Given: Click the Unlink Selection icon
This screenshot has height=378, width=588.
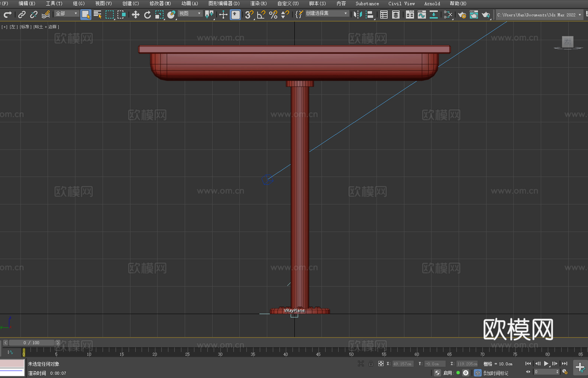Looking at the screenshot, I should pos(34,15).
